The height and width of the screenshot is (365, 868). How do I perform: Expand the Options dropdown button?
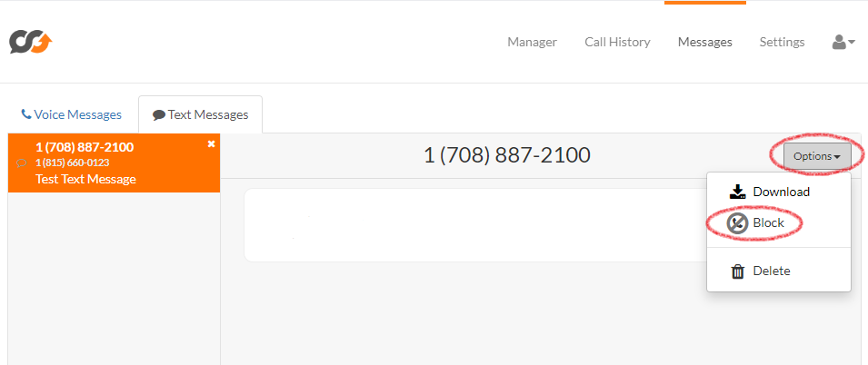pos(817,156)
